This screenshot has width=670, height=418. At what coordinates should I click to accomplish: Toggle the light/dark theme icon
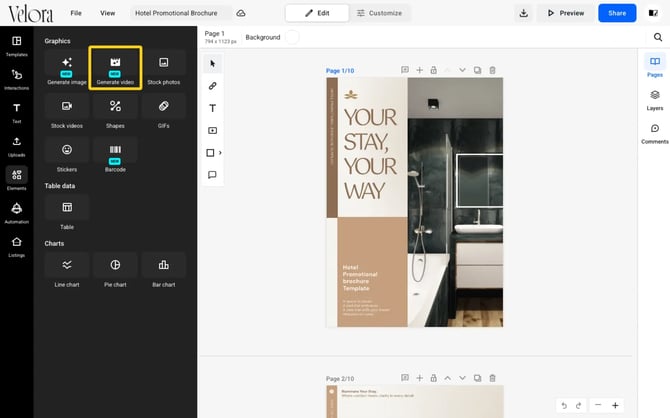coord(653,13)
